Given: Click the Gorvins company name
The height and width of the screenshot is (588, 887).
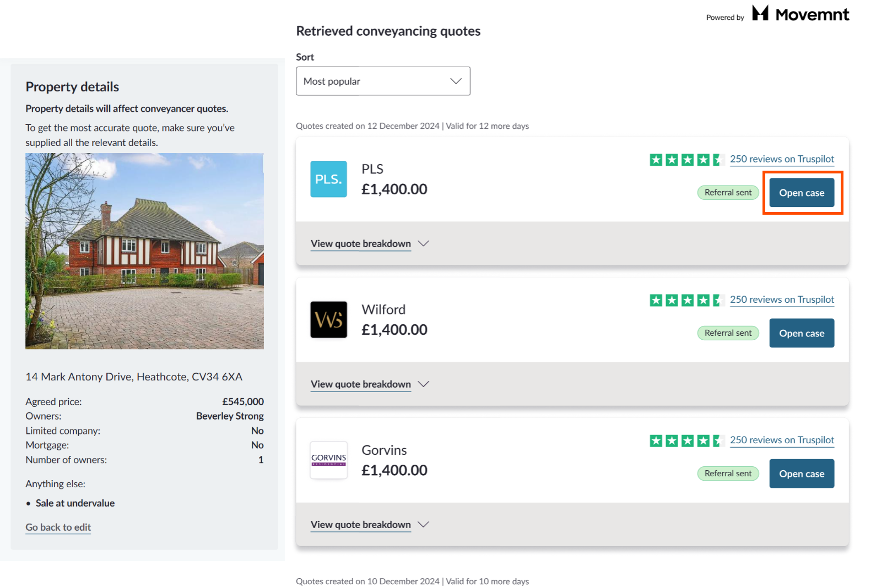Looking at the screenshot, I should 384,450.
